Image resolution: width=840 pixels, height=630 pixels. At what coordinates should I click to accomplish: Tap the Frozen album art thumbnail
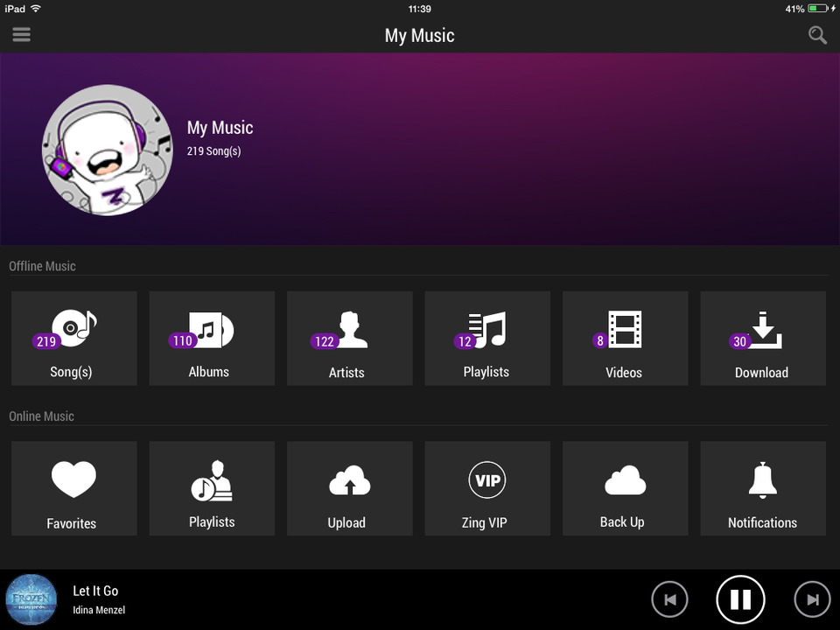31,599
